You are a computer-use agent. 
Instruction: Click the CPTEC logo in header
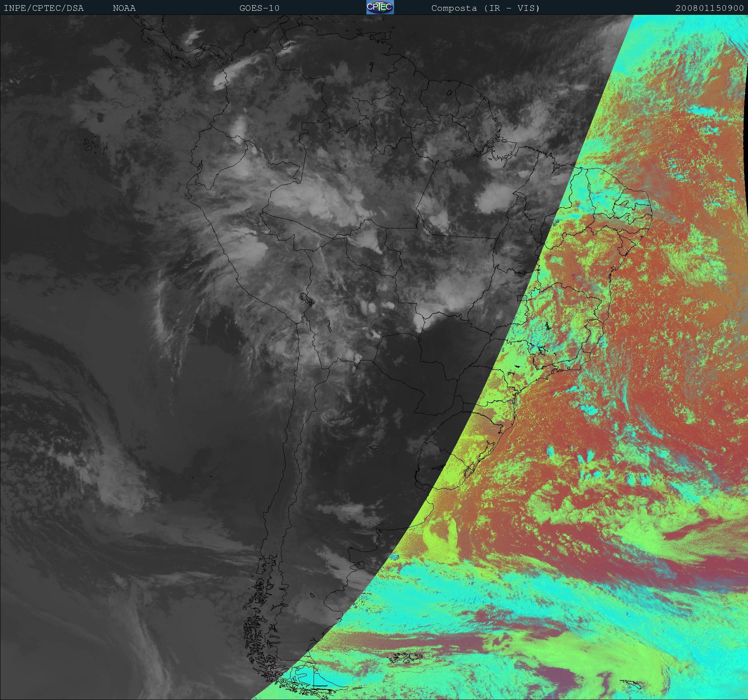click(x=380, y=8)
